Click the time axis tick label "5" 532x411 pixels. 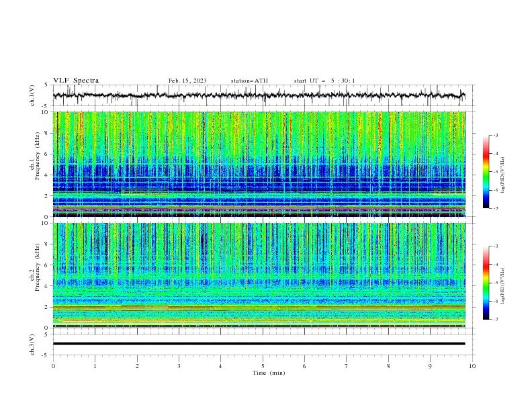coord(263,366)
